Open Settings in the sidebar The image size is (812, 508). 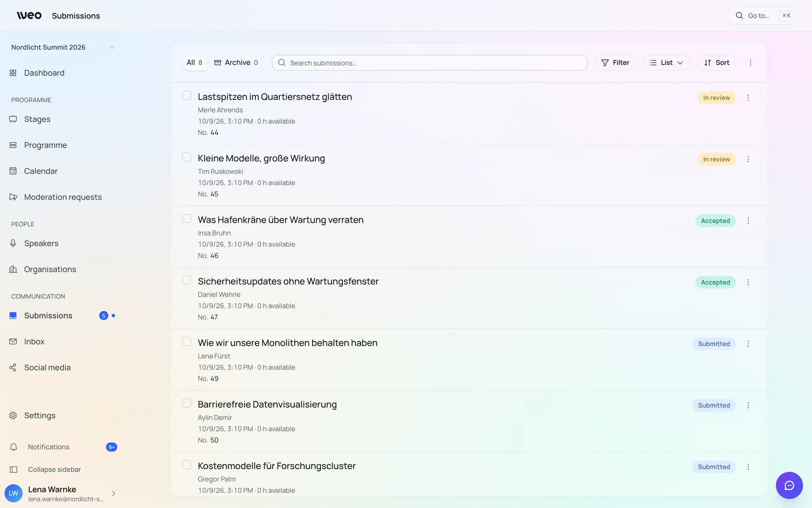coord(62,415)
